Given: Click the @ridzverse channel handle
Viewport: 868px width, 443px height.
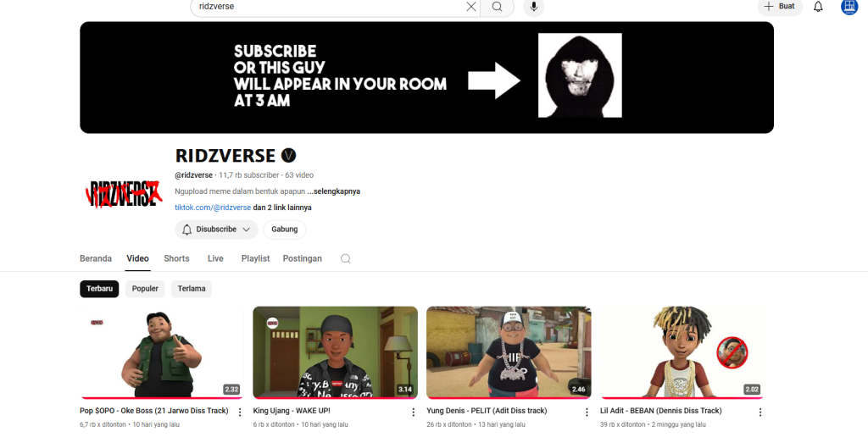Looking at the screenshot, I should pyautogui.click(x=194, y=175).
